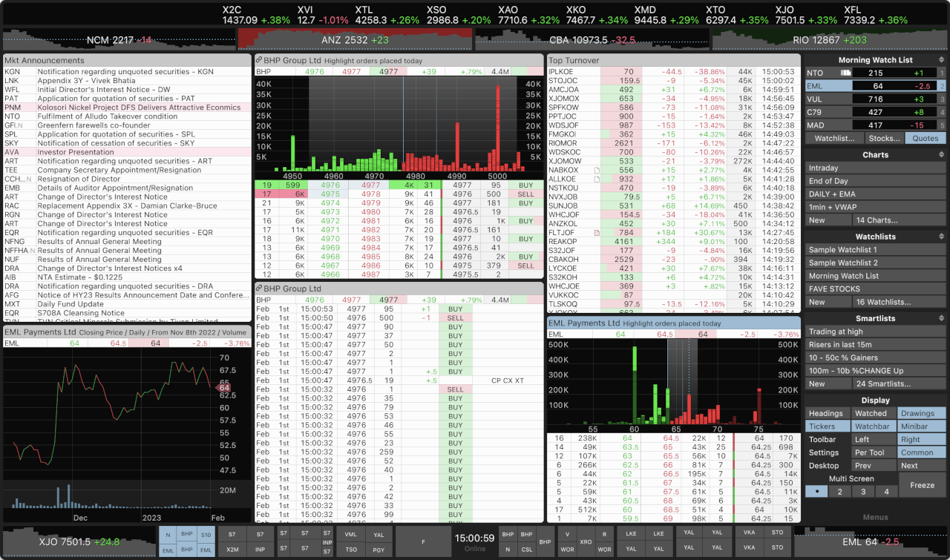Toggle the Watchbar display option

(871, 426)
